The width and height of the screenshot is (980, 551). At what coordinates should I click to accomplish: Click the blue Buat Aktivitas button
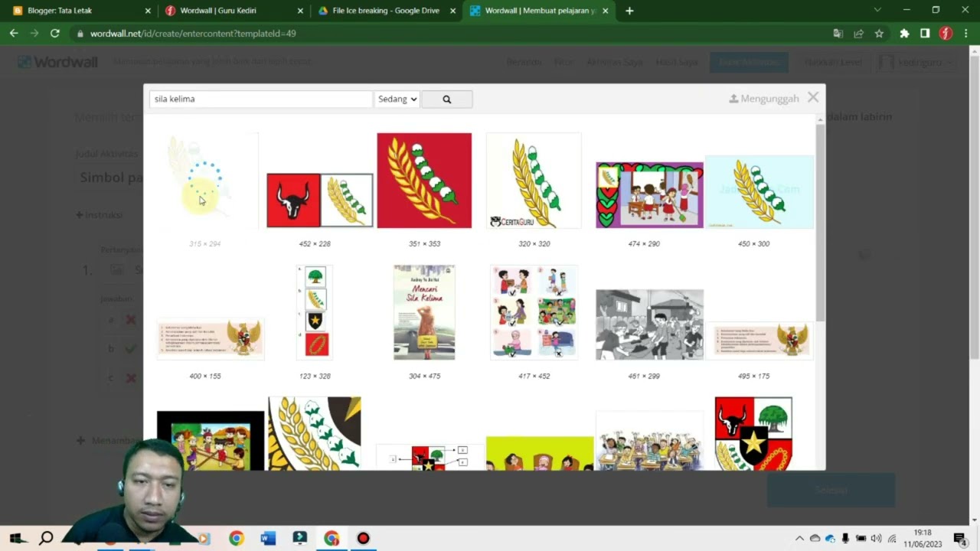point(749,62)
